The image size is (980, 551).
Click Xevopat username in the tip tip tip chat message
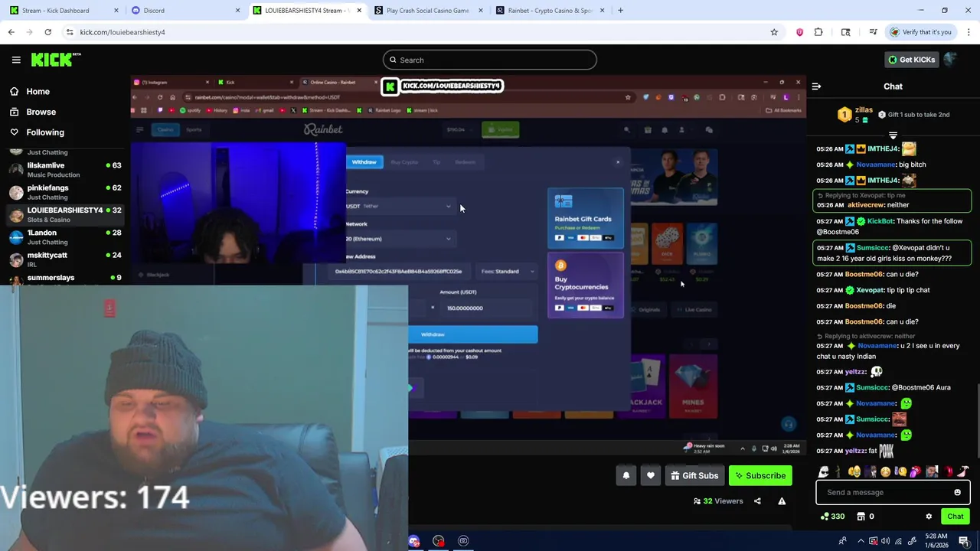point(870,290)
